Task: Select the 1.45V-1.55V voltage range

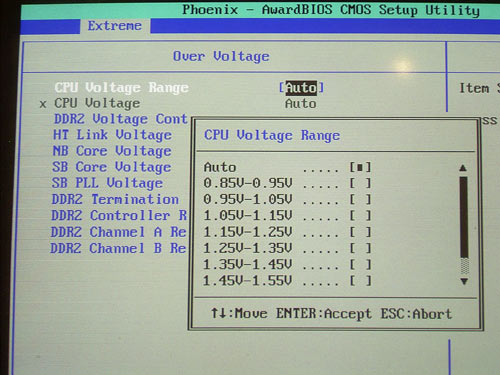Action: point(287,280)
